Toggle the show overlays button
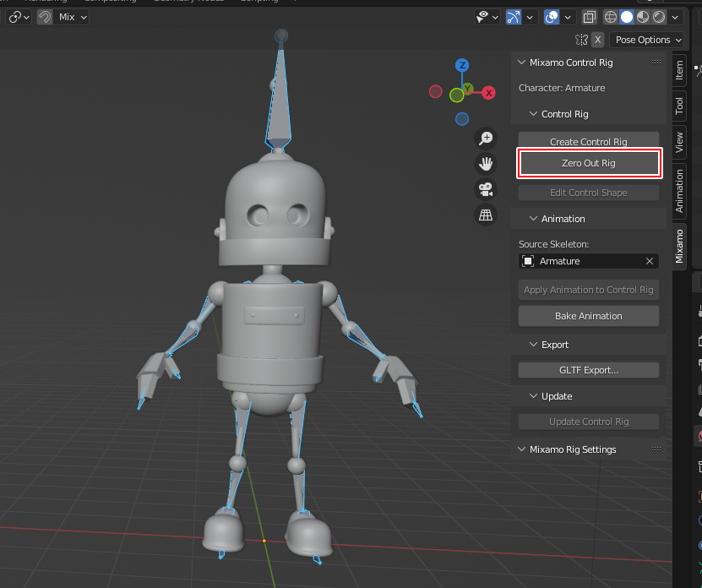 coord(552,17)
